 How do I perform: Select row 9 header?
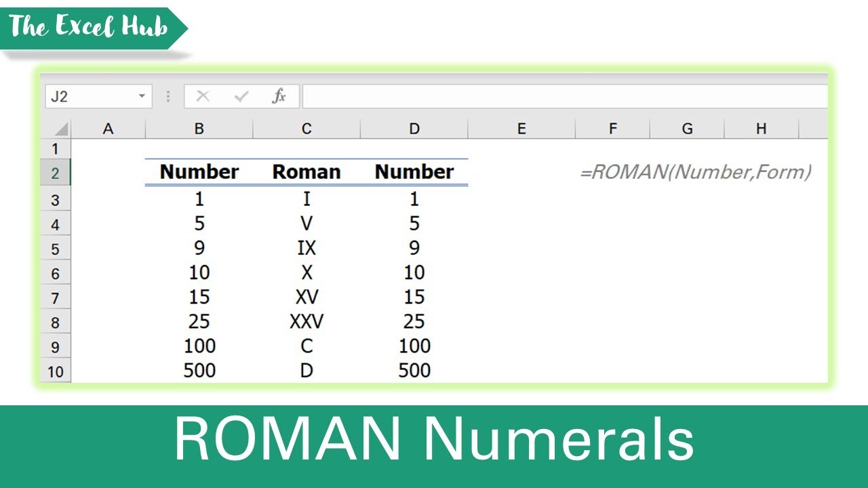[x=56, y=346]
